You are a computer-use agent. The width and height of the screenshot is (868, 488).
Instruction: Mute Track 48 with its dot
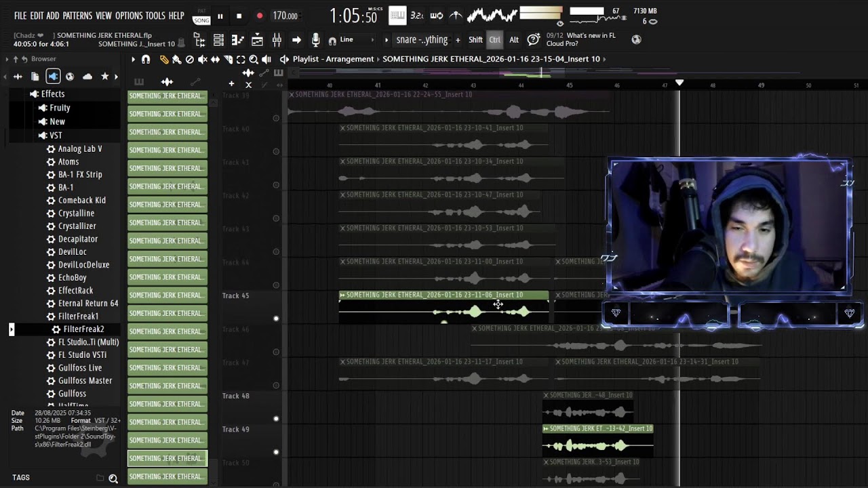[276, 419]
